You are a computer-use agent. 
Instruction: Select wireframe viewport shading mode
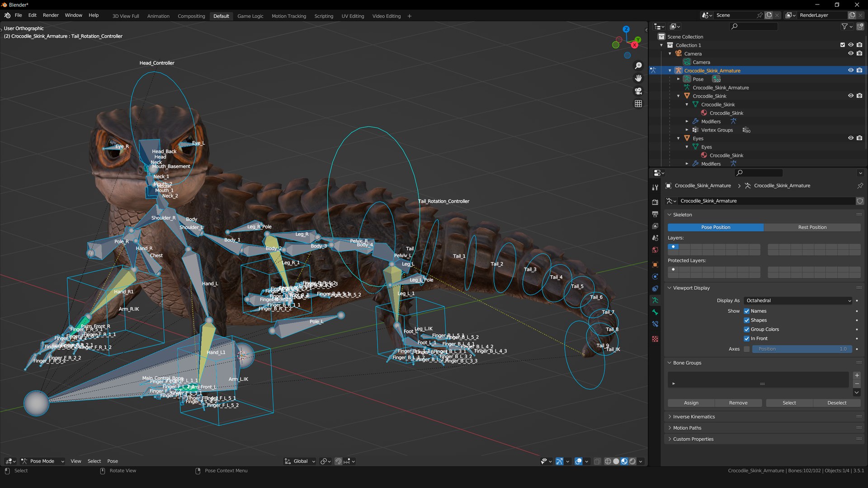[x=608, y=461]
